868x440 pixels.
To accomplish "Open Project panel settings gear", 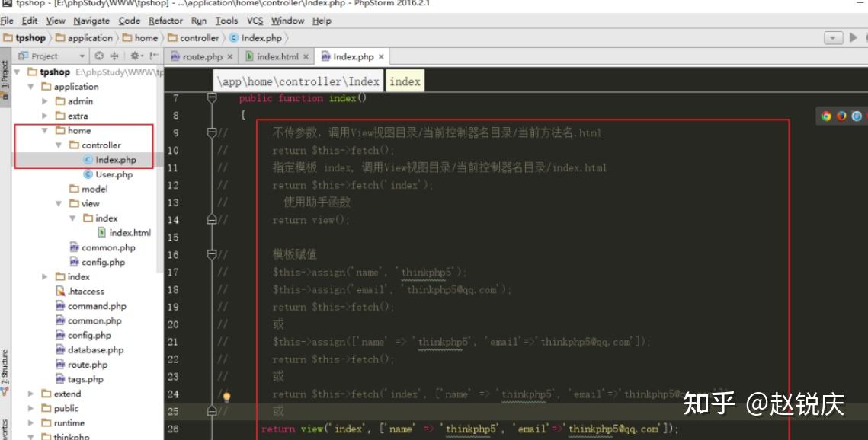I will point(135,56).
